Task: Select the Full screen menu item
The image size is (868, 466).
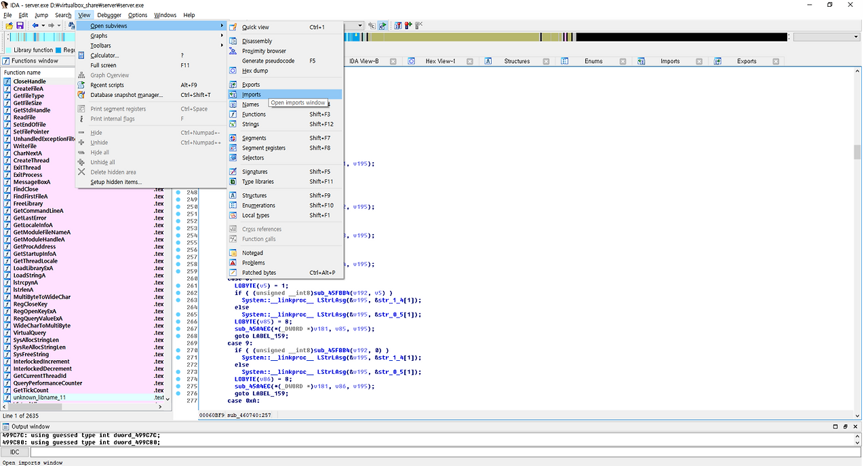Action: (x=151, y=65)
